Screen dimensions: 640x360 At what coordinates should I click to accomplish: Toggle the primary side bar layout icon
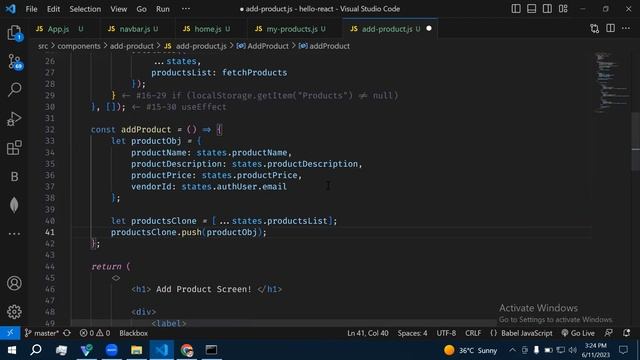click(x=516, y=9)
